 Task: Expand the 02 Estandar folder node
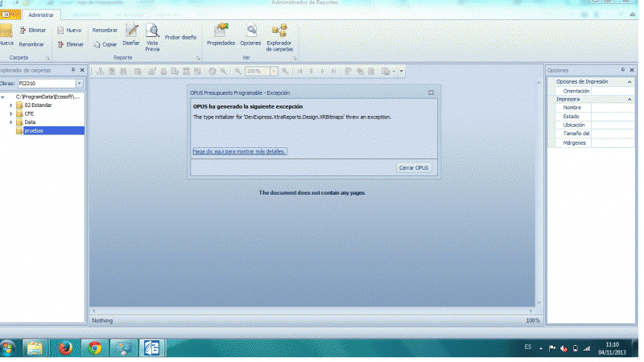click(10, 105)
